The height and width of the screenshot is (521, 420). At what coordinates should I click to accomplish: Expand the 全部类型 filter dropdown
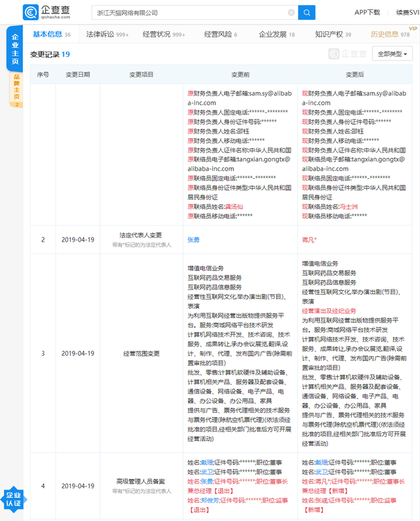[394, 54]
